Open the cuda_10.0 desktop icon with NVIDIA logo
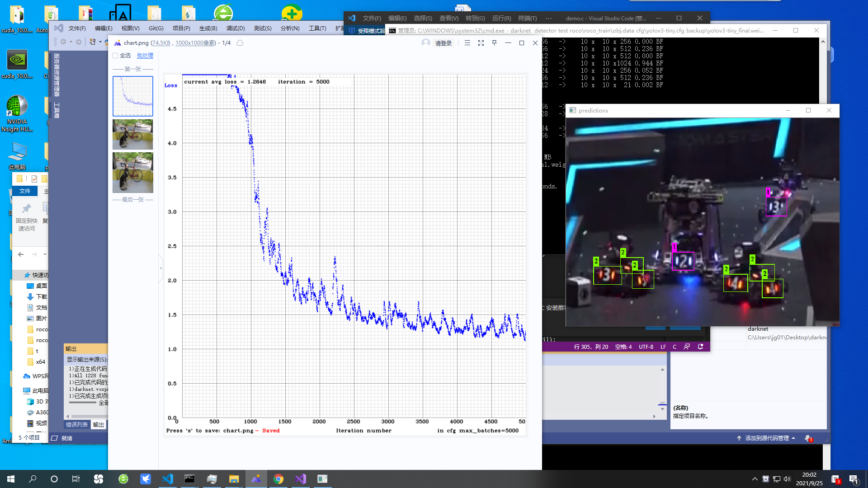Screen dimensions: 868x488 [17, 63]
